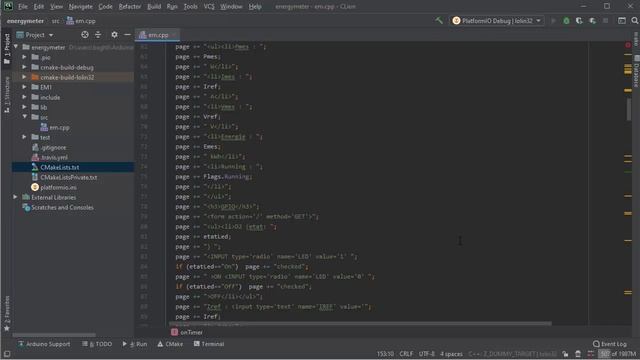640x360 pixels.
Task: Expand the include folder
Action: point(24,97)
